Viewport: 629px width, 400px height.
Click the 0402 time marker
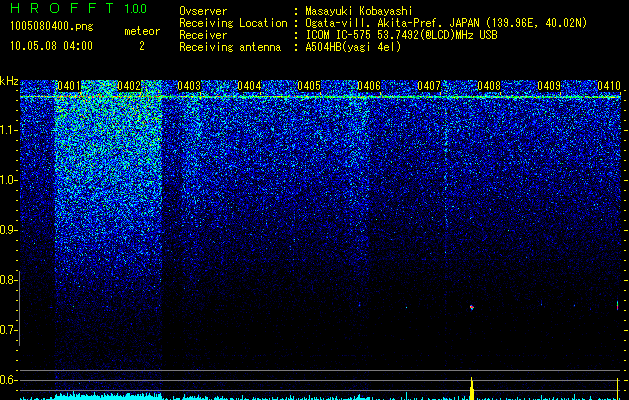click(129, 86)
